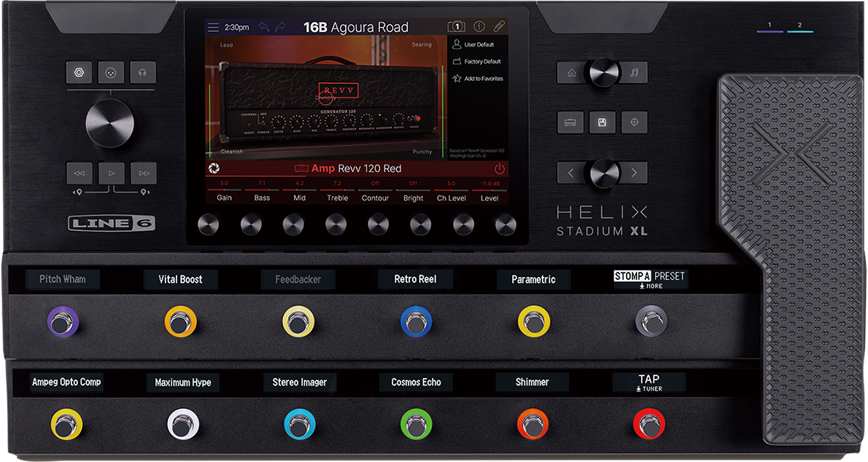Tap the redo arrow icon

280,27
